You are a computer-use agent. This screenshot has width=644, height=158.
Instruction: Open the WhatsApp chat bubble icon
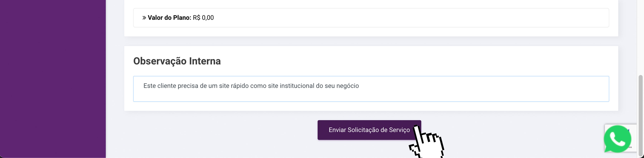[x=617, y=139]
